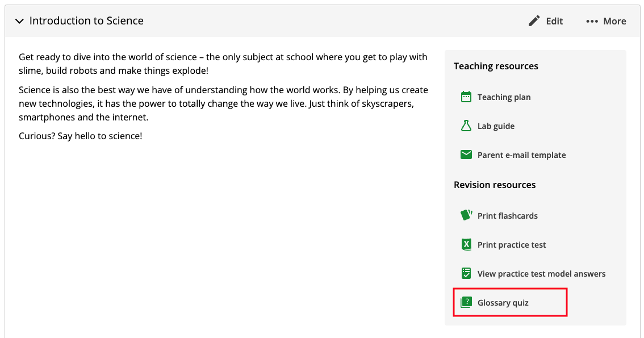
Task: Open the More options menu label
Action: [x=614, y=21]
